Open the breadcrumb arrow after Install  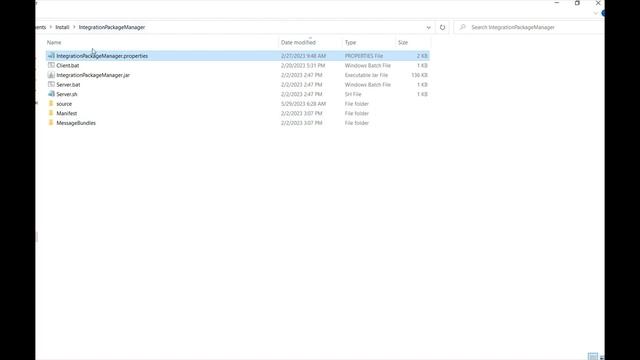tap(74, 27)
